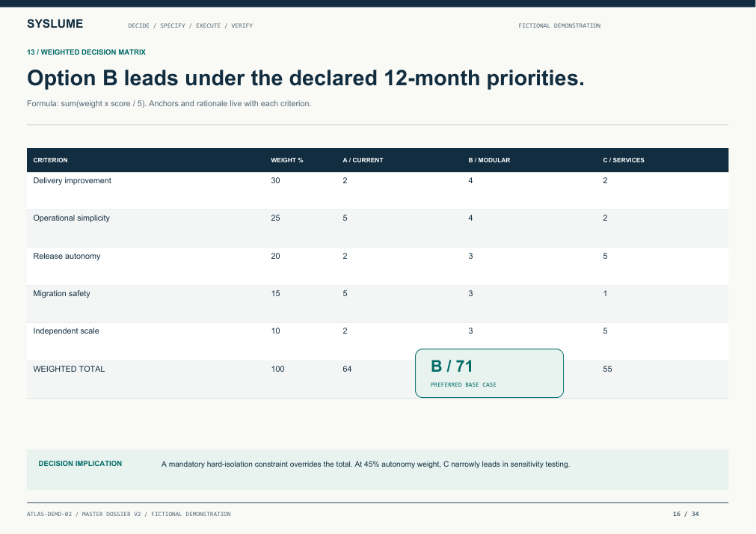Viewport: 756px width, 534px height.
Task: Click weighted total 55 for option C
Action: pos(607,369)
